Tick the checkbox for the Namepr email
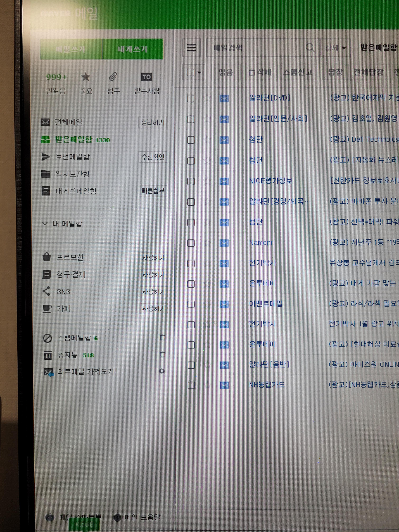Screen dimensions: 399x532 coord(191,243)
